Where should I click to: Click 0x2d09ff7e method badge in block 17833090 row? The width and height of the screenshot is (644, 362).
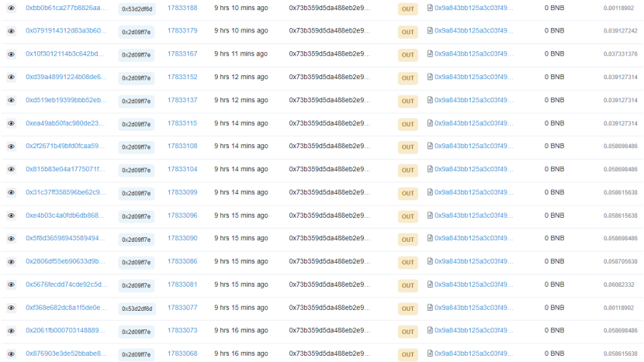coord(137,239)
